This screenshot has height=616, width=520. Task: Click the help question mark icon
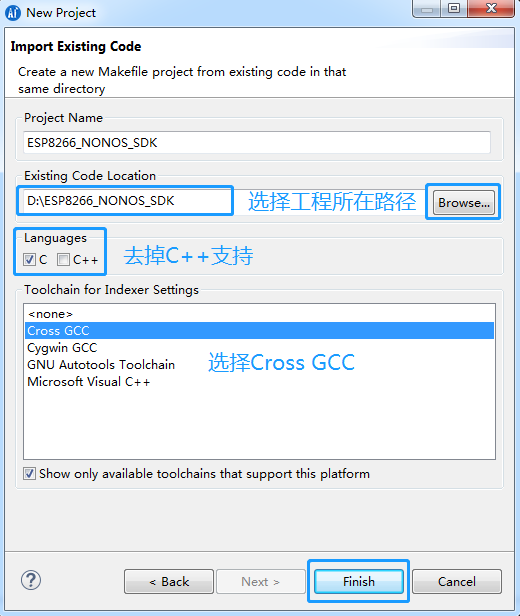(31, 580)
